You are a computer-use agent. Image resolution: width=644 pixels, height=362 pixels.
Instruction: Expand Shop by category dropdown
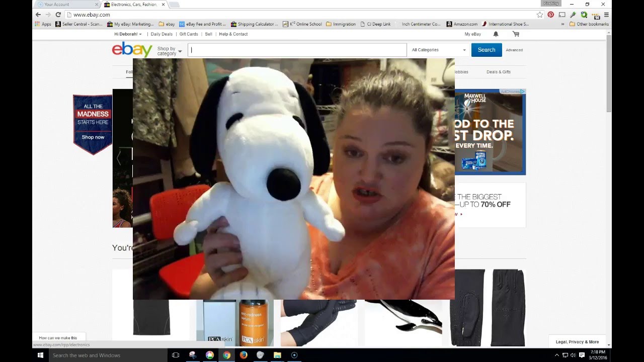(x=169, y=51)
